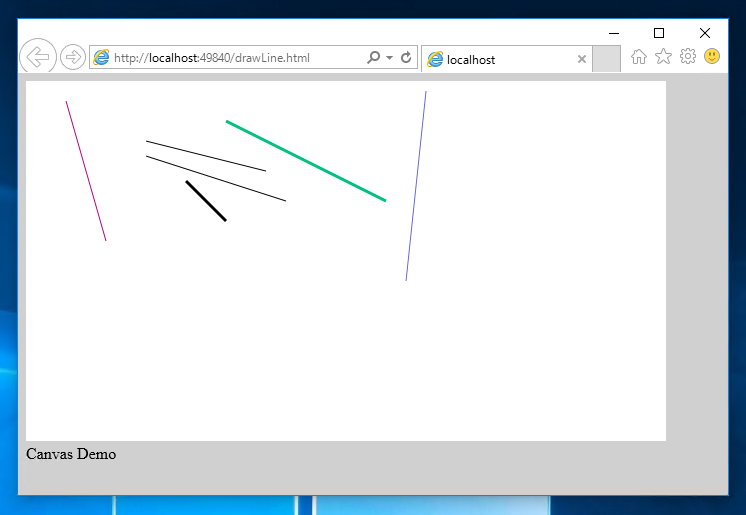Click the "Canvas Demo" text
Image resolution: width=746 pixels, height=515 pixels.
(71, 454)
